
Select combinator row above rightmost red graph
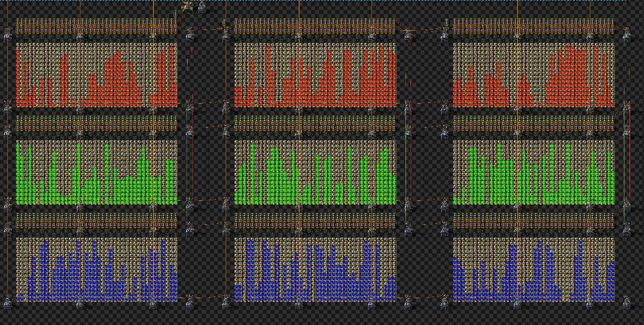click(x=533, y=26)
